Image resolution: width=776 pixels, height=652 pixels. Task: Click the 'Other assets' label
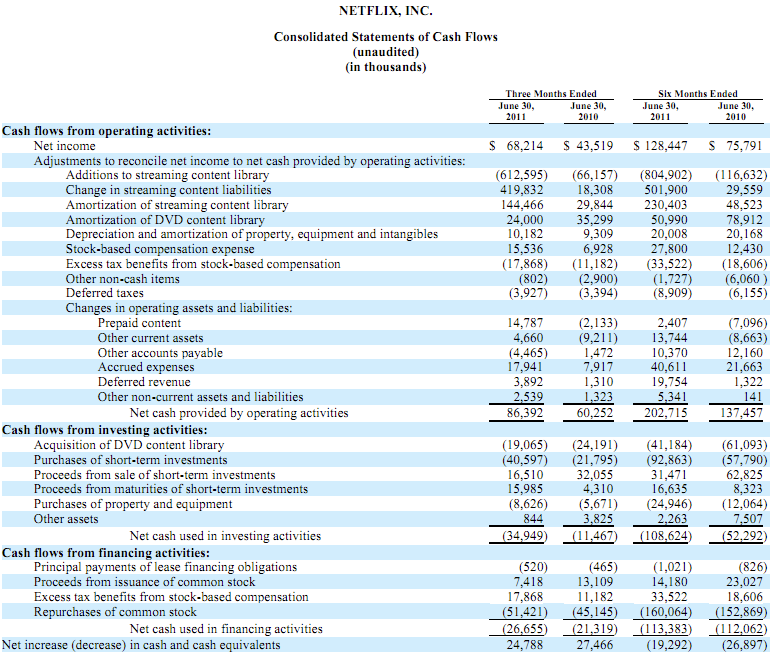(x=66, y=519)
